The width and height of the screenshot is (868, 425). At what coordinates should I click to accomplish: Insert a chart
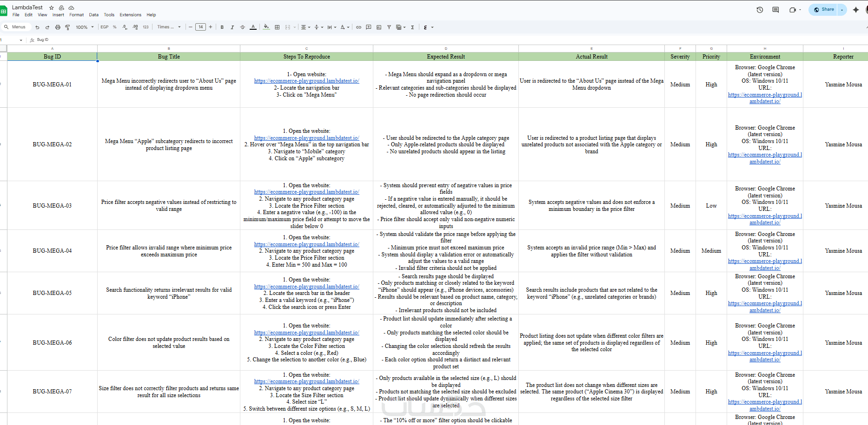point(379,27)
